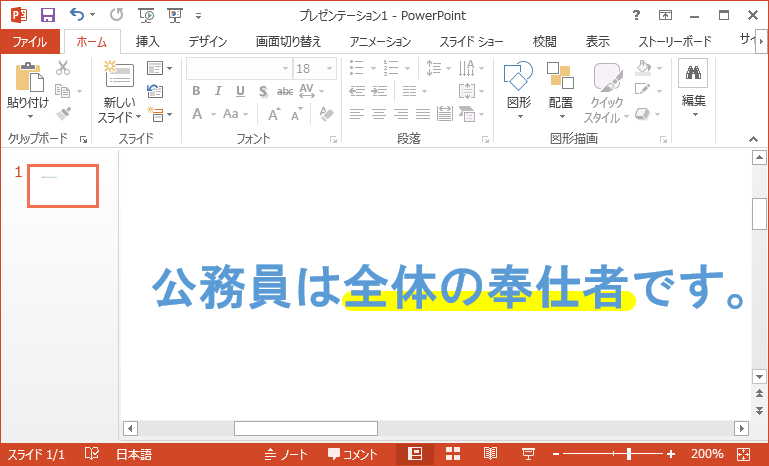This screenshot has width=769, height=466.
Task: Switch to the デザイン (Design) tab
Action: click(x=208, y=42)
